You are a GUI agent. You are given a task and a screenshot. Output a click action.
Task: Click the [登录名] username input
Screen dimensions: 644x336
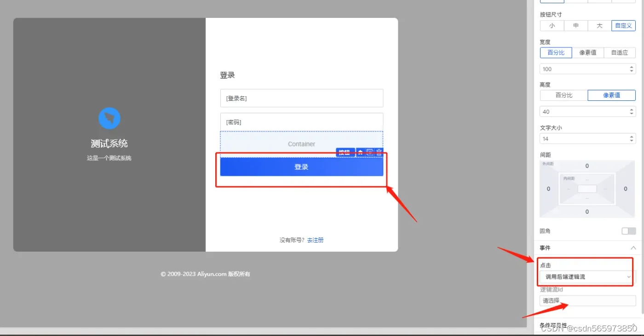[302, 98]
